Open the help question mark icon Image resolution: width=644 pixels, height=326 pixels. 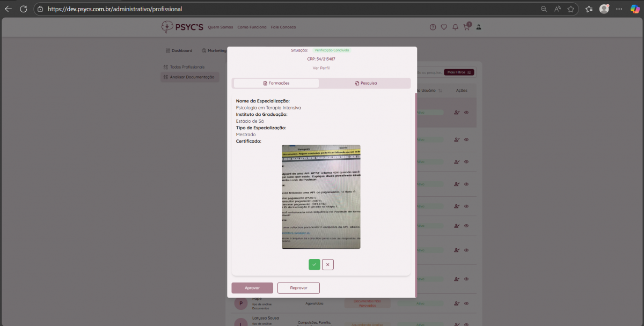pos(433,27)
